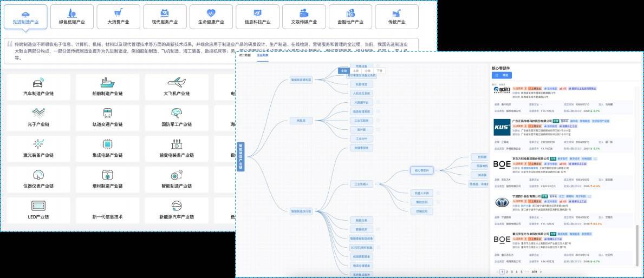Viewport: 644px width, 278px height.
Task: Click the next page arrow
Action: pos(541,272)
